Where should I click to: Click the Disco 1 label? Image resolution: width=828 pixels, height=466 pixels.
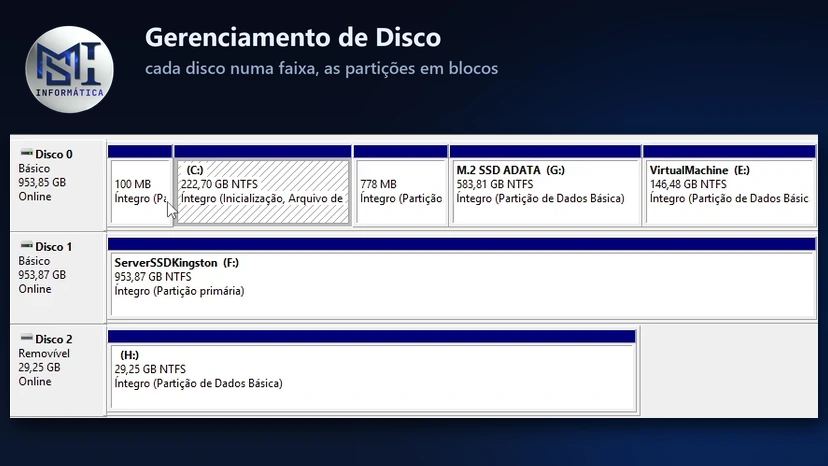(x=53, y=247)
